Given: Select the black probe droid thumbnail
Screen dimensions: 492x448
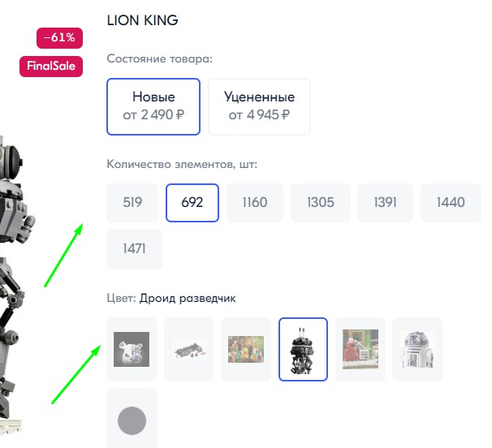Looking at the screenshot, I should point(303,349).
